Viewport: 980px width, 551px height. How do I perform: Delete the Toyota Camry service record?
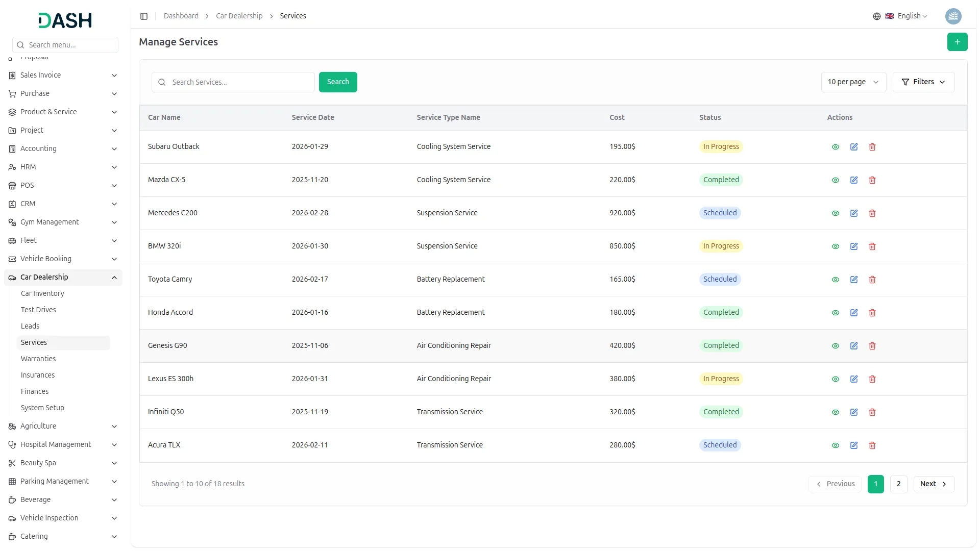pos(872,280)
